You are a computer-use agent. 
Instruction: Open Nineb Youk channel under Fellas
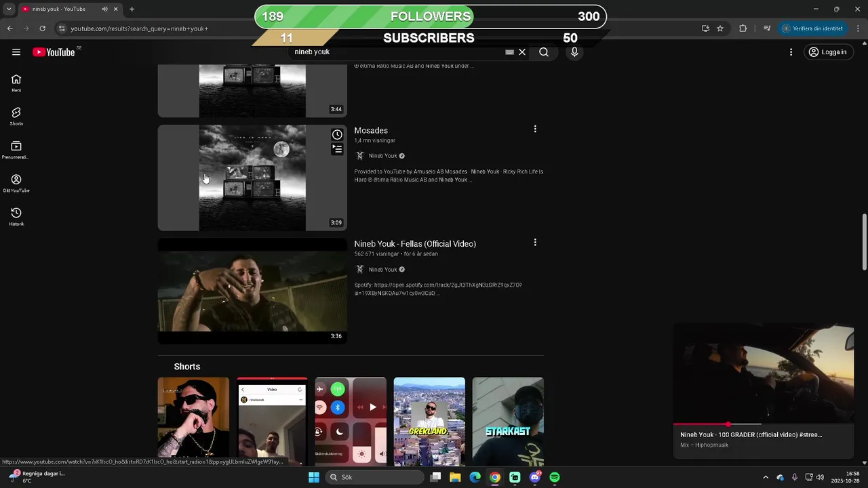383,270
